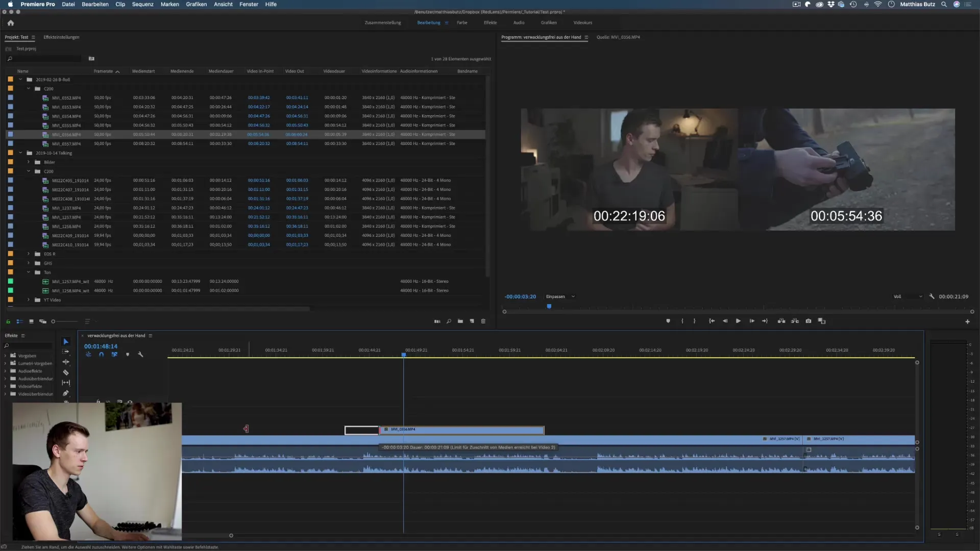Screen dimensions: 980x551
Task: Click the Home icon
Action: pos(11,23)
